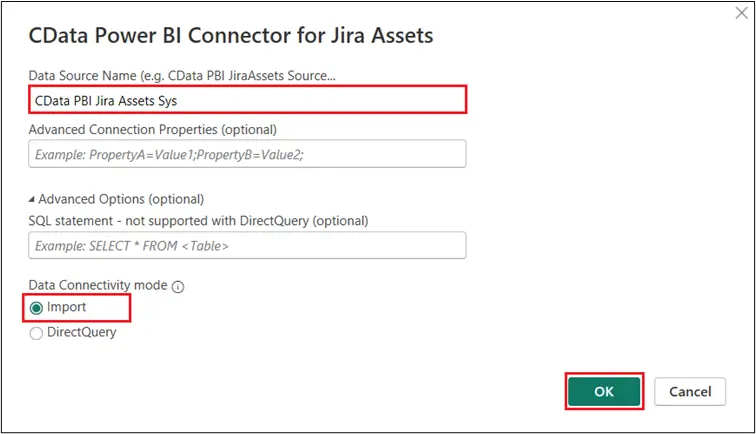Click the Advanced Options (optional) heading text
The width and height of the screenshot is (756, 434).
121,199
